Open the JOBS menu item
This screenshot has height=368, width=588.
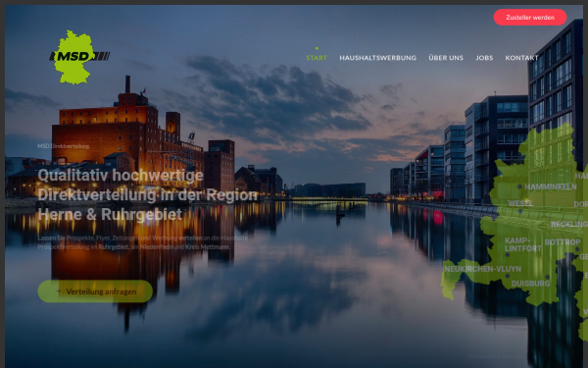[484, 58]
